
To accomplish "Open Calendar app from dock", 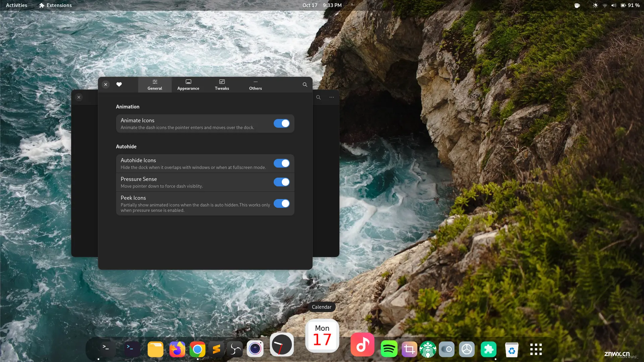I will (322, 337).
